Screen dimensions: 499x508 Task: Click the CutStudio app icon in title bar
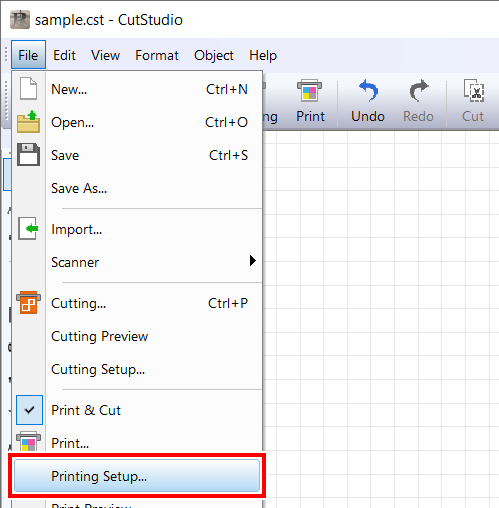20,20
